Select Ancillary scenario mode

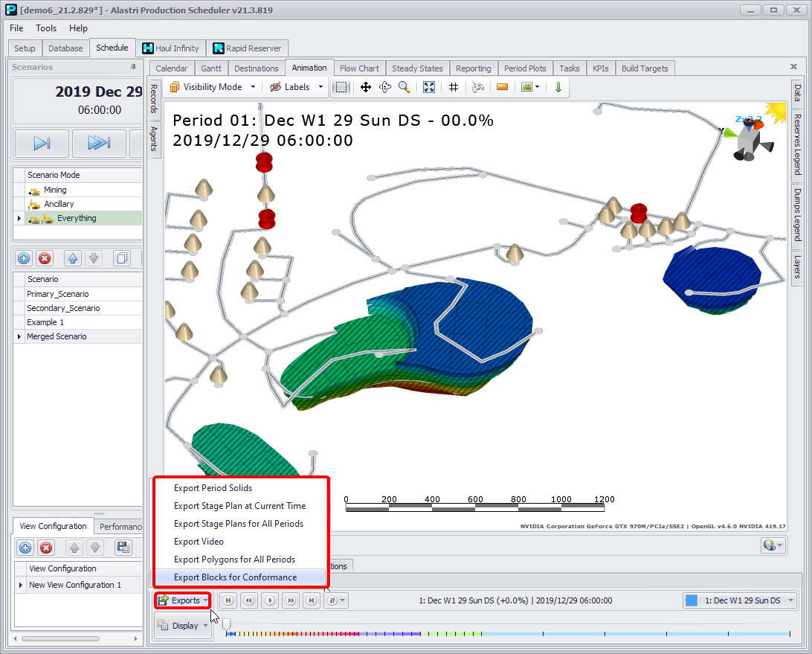(x=59, y=204)
